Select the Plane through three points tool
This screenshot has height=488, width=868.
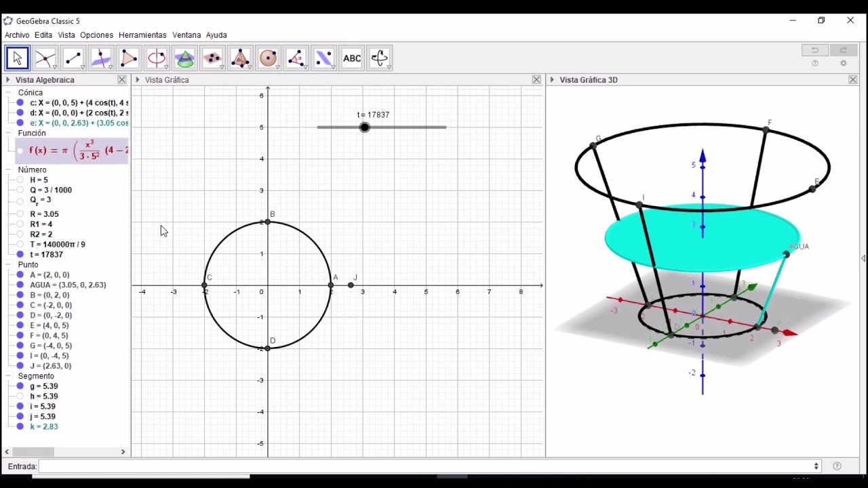click(x=212, y=58)
